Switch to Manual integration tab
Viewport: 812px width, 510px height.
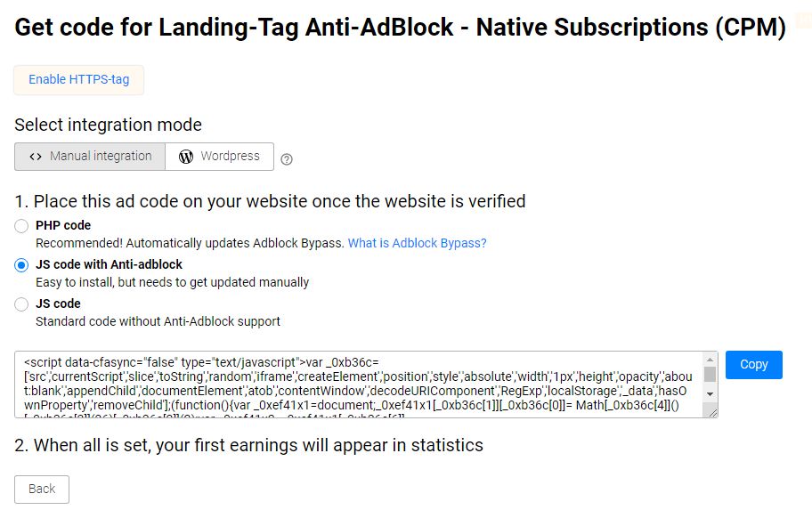point(90,157)
